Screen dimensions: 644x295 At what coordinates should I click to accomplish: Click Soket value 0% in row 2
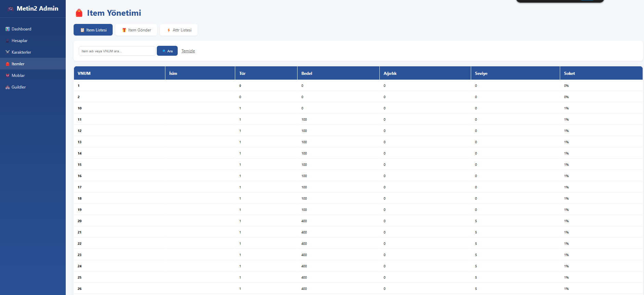click(x=566, y=97)
